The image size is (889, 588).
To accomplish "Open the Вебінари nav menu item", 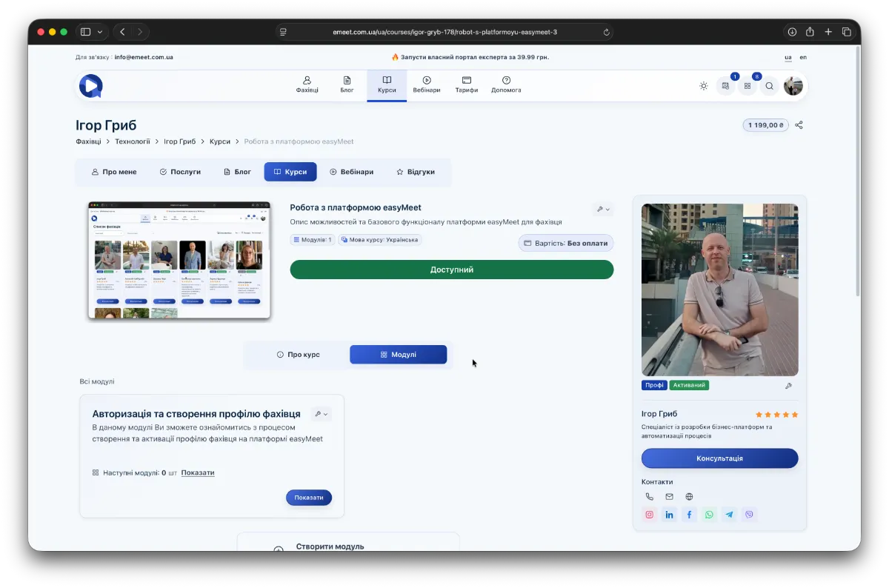I will click(x=427, y=85).
